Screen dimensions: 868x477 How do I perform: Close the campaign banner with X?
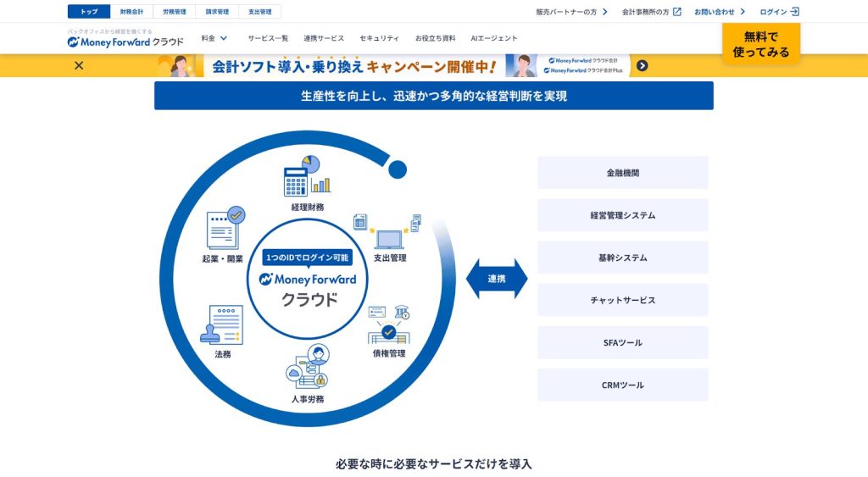click(79, 65)
